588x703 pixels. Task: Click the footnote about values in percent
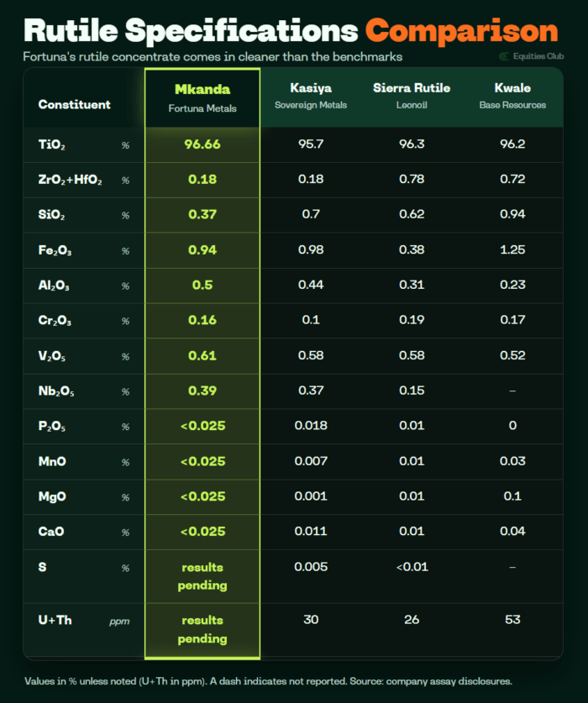point(268,681)
